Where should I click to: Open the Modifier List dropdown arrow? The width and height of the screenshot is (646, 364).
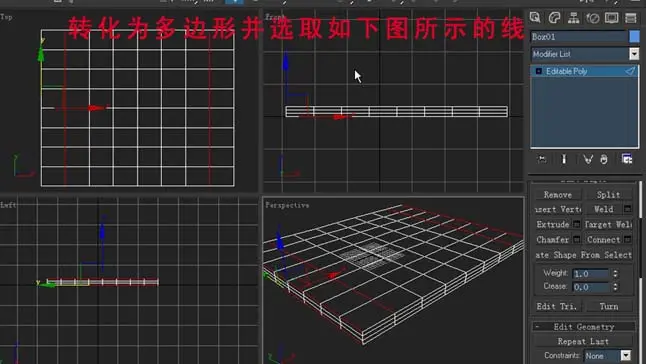pyautogui.click(x=634, y=54)
